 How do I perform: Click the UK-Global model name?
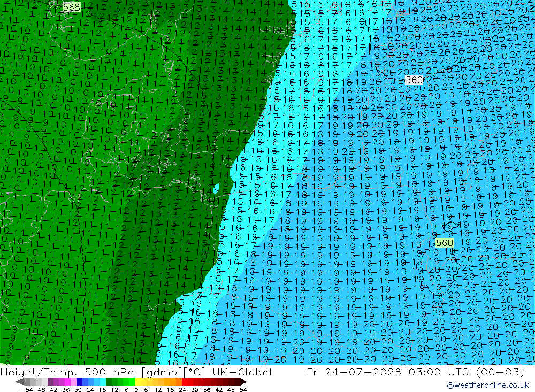pyautogui.click(x=242, y=372)
